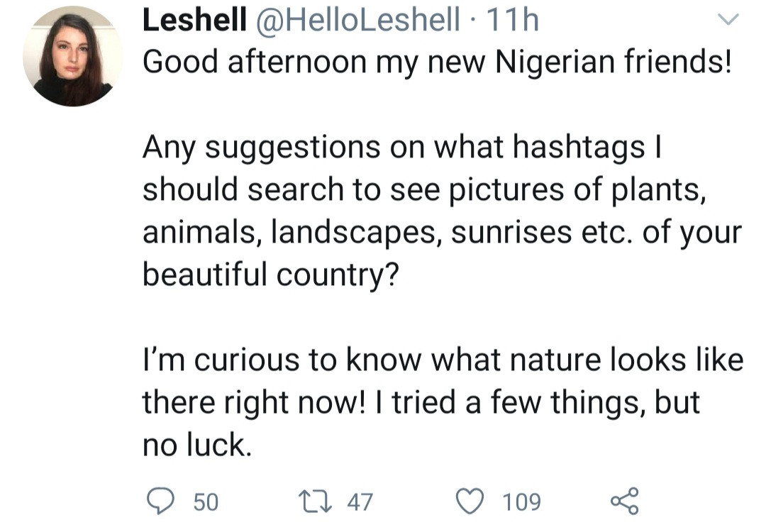
Task: Like the tweet with the heart icon
Action: point(469,501)
